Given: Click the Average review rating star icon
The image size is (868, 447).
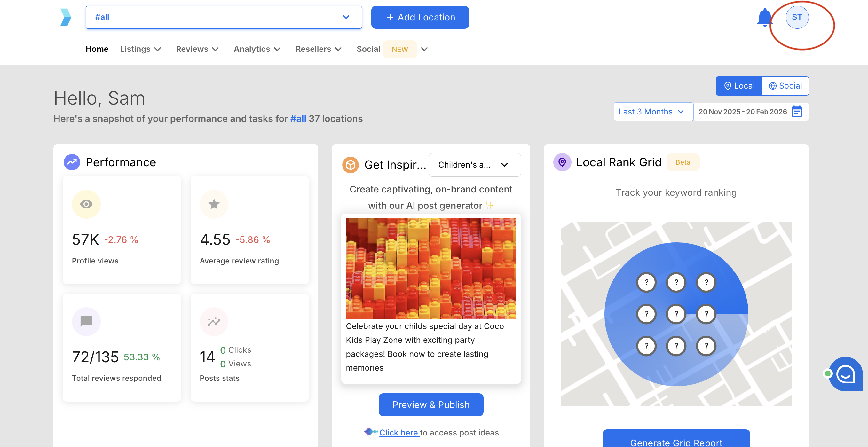Looking at the screenshot, I should [214, 204].
